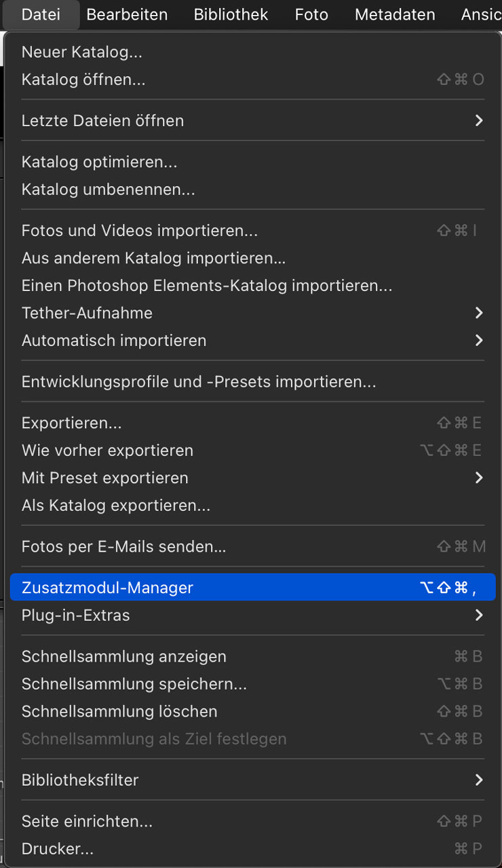Open the Zusatzmodul-Manager
Screen dimensions: 502x868
pos(107,588)
